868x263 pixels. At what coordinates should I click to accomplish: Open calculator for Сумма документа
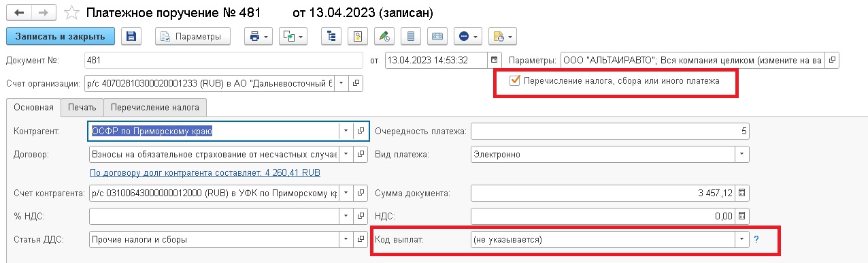click(x=742, y=193)
